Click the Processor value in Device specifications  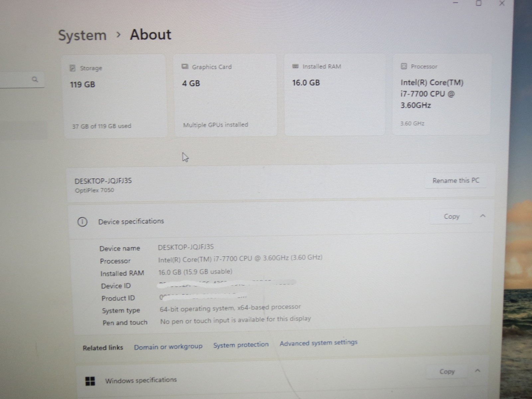(x=240, y=258)
